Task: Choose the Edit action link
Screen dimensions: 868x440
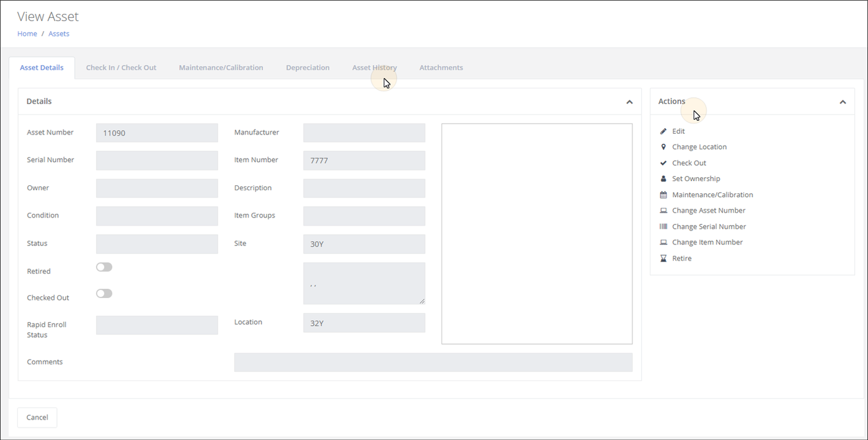Action: coord(678,131)
